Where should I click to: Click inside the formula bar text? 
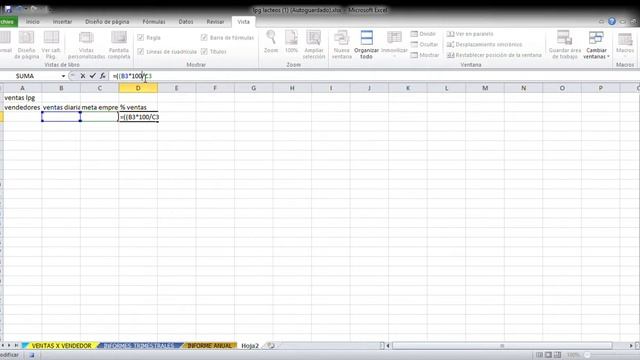coord(132,76)
